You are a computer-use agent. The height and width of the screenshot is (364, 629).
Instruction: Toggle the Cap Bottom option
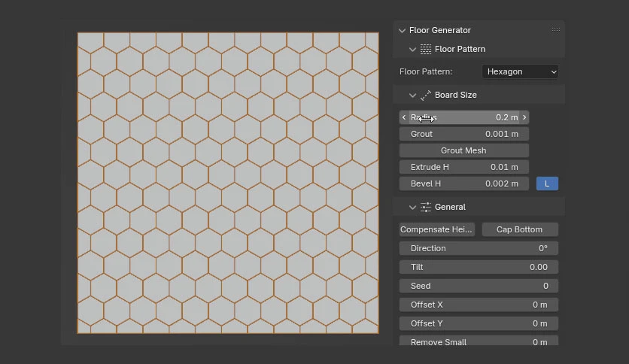click(x=520, y=229)
